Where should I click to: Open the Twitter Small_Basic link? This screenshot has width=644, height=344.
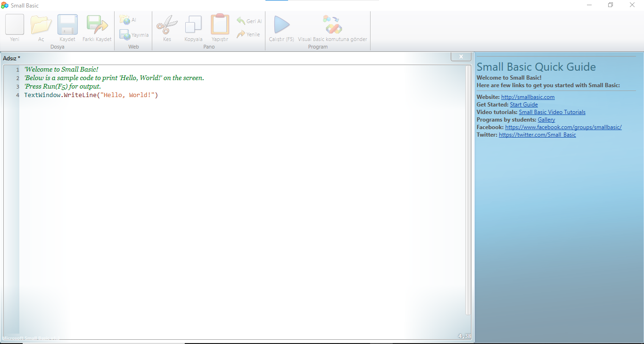tap(537, 135)
